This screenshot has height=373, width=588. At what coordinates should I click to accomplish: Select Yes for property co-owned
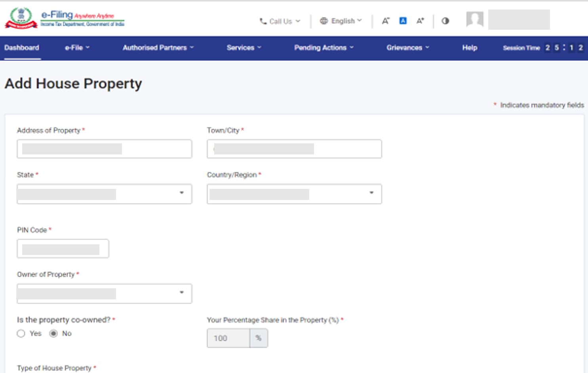[x=21, y=333]
